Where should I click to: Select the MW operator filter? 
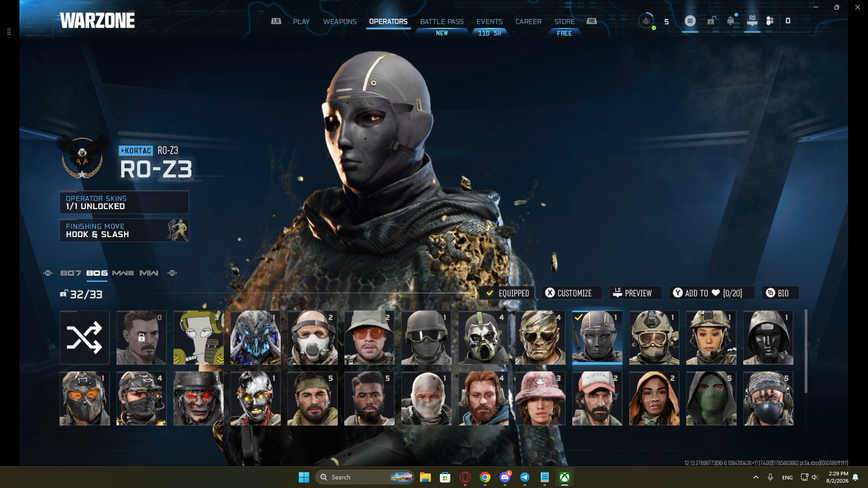coord(149,273)
